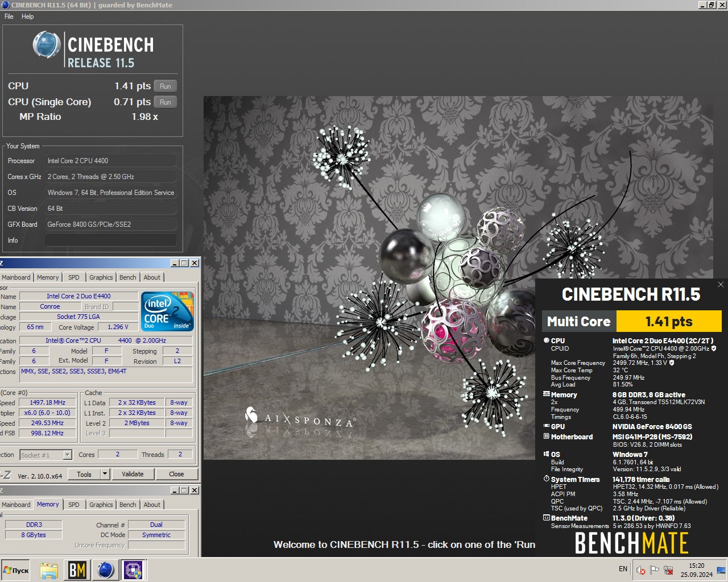
Task: Click the shield icon after 1.33 V
Action: click(671, 363)
